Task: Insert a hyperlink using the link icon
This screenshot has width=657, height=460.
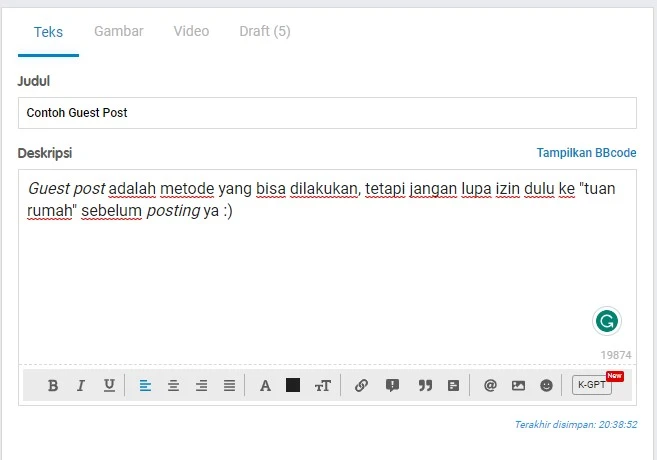Action: tap(362, 385)
